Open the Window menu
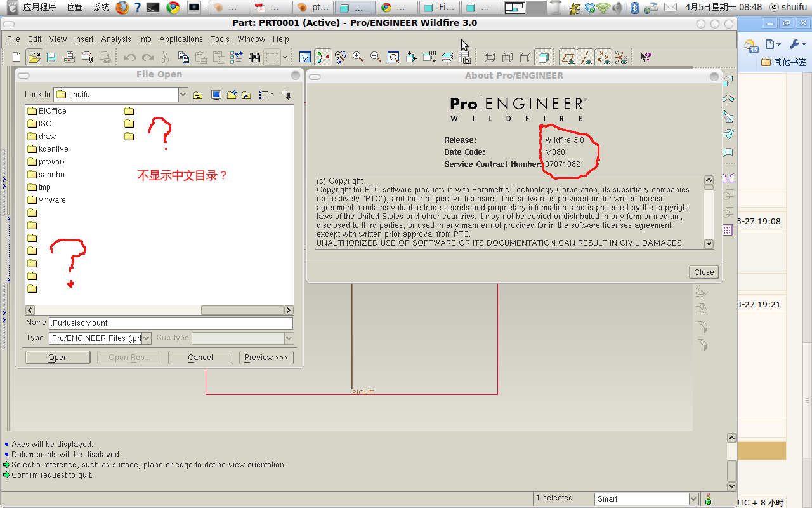Viewport: 812px width, 508px height. tap(251, 39)
